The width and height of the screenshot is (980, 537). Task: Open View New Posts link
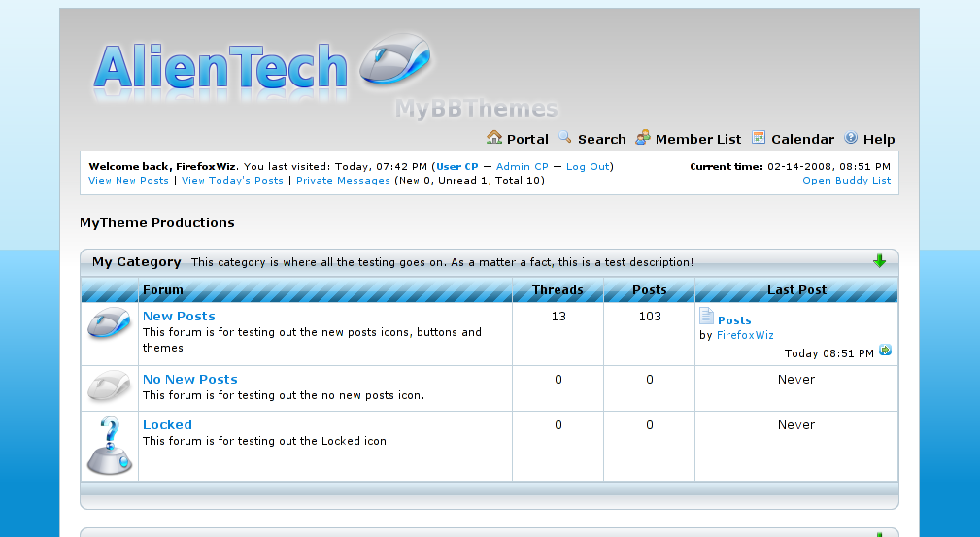coord(128,181)
